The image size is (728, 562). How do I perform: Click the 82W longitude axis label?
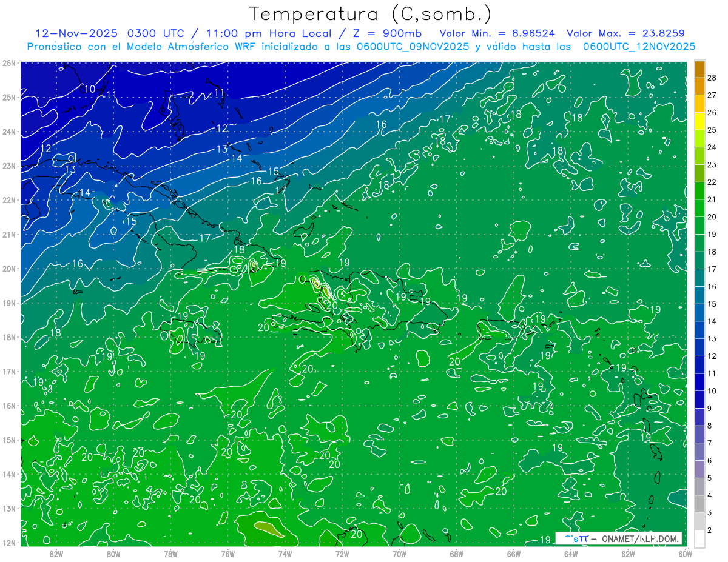pos(56,553)
